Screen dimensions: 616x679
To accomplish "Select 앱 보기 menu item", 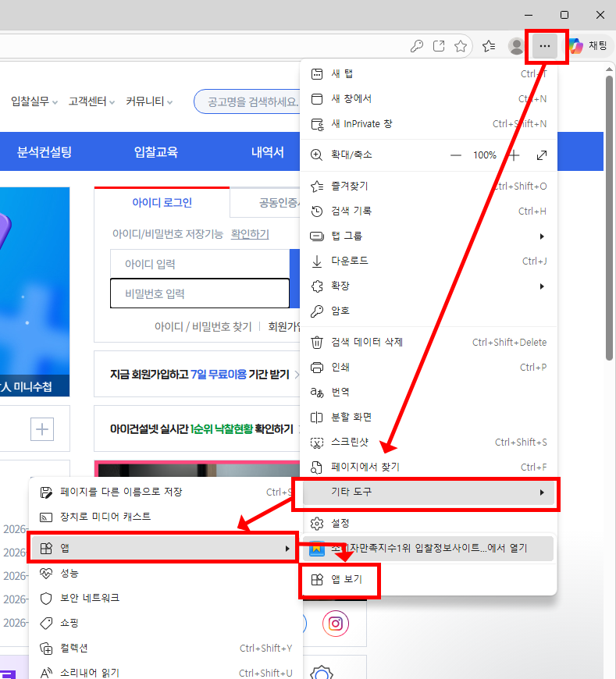I will pos(340,579).
